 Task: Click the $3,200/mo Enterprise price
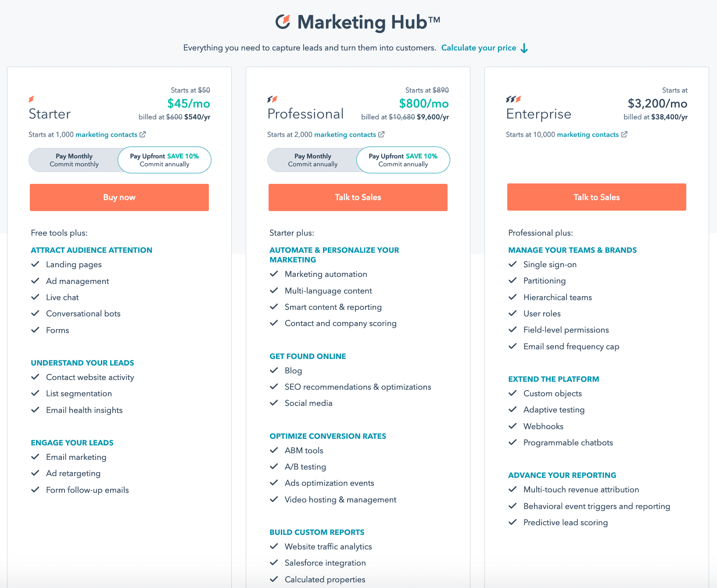click(658, 104)
